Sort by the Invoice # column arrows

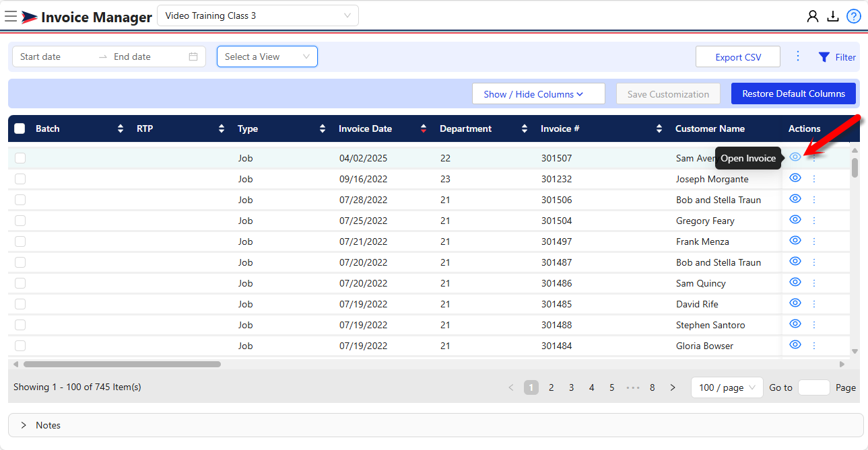(x=659, y=128)
